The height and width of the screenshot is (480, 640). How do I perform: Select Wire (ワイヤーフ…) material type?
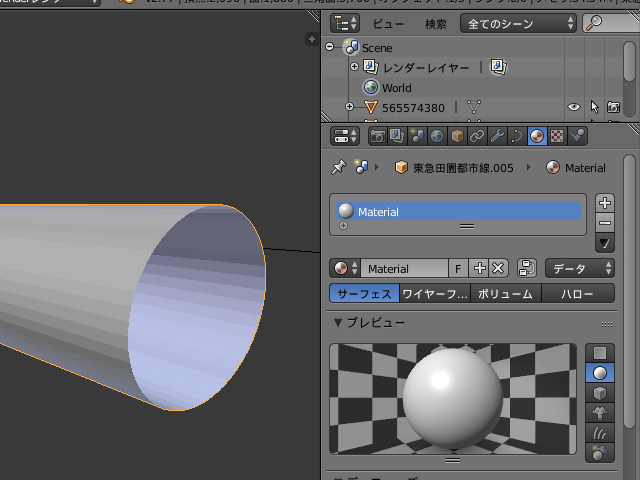[x=434, y=293]
